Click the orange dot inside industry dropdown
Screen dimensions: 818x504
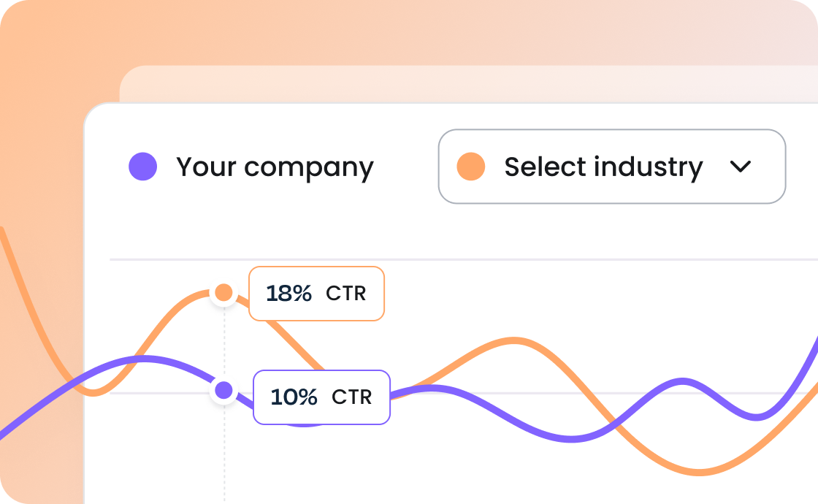(x=471, y=167)
